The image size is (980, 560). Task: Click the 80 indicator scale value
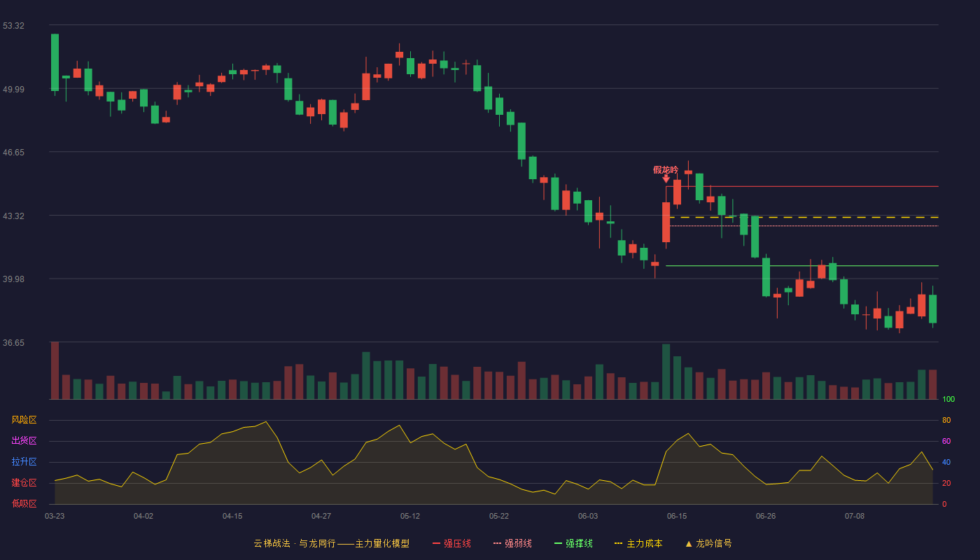pyautogui.click(x=946, y=420)
